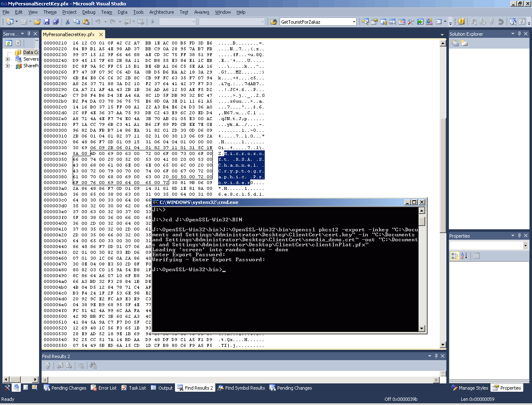Click the Save All icon
The image size is (532, 405).
(55, 22)
